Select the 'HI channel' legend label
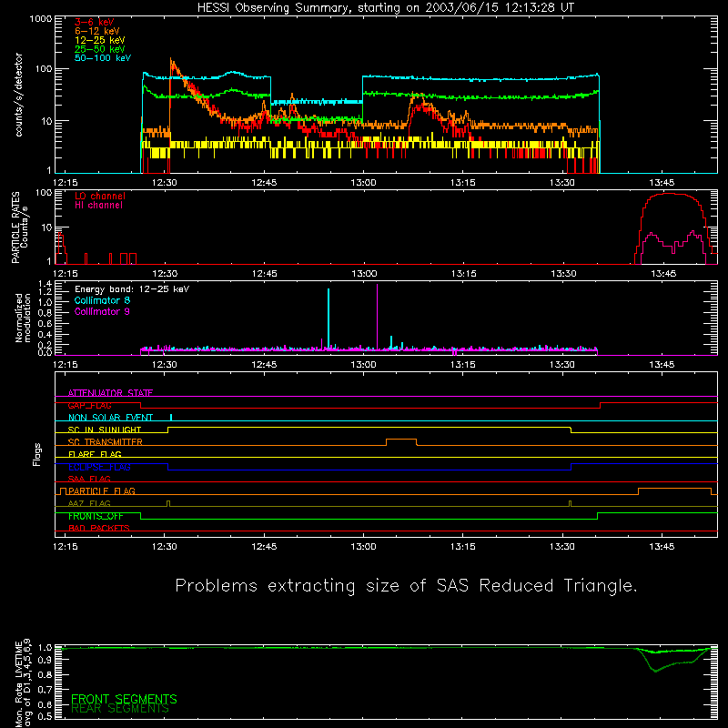This screenshot has width=728, height=728. [98, 206]
